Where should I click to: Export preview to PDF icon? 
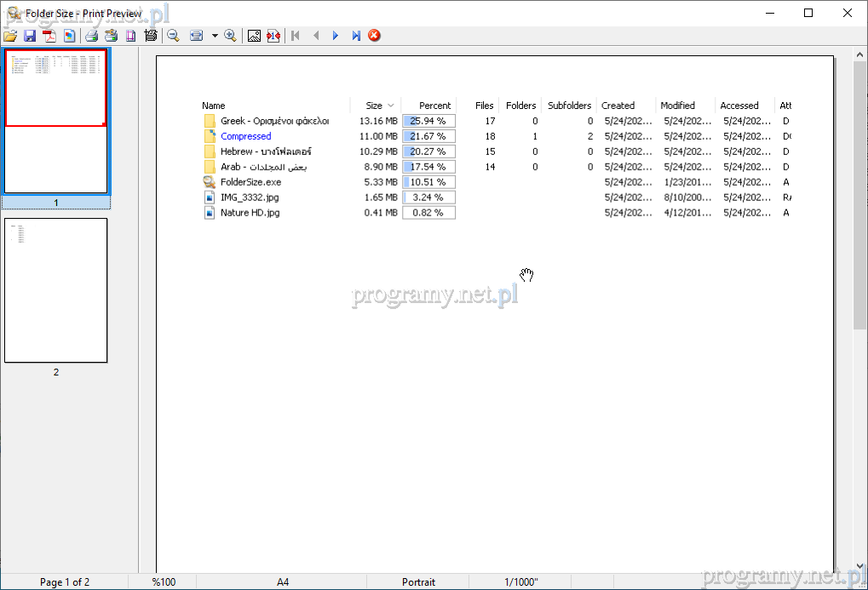(49, 36)
